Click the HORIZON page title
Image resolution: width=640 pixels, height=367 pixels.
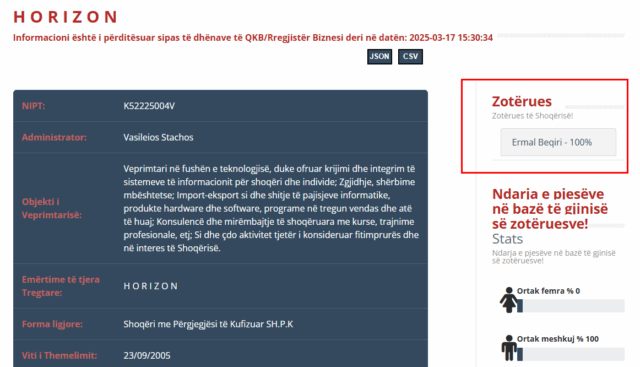(x=66, y=17)
